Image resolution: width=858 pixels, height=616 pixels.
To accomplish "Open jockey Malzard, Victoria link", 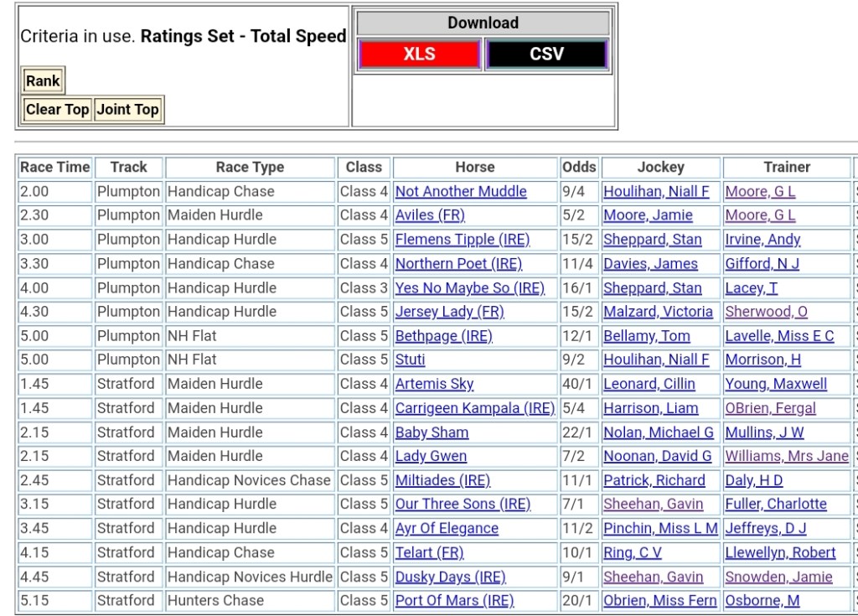I will pyautogui.click(x=658, y=312).
